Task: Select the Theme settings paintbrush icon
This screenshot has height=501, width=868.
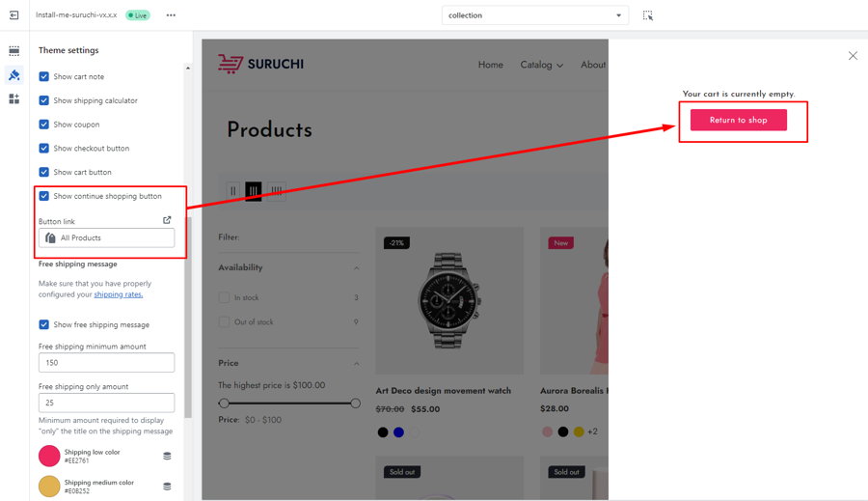Action: pyautogui.click(x=14, y=75)
